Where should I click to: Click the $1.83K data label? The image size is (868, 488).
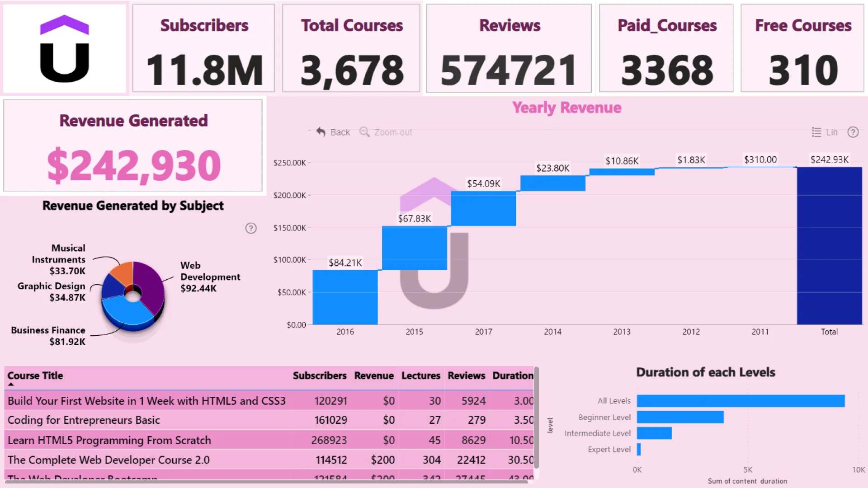point(691,160)
